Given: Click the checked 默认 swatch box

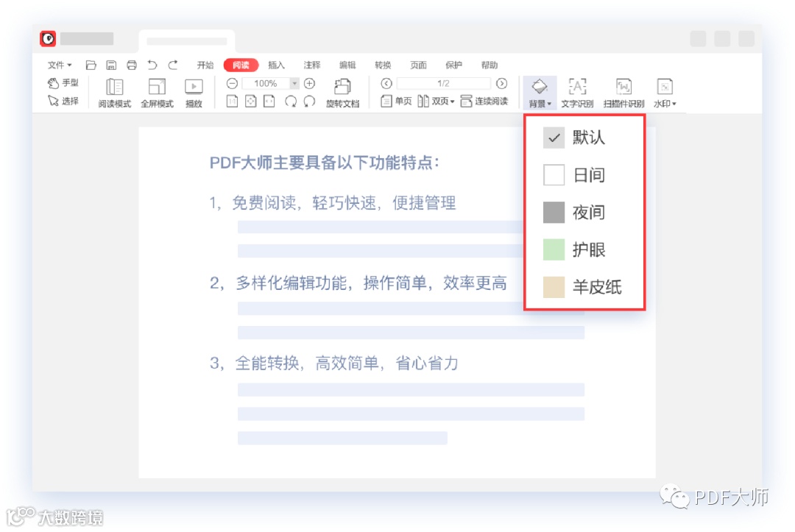Looking at the screenshot, I should (x=554, y=138).
